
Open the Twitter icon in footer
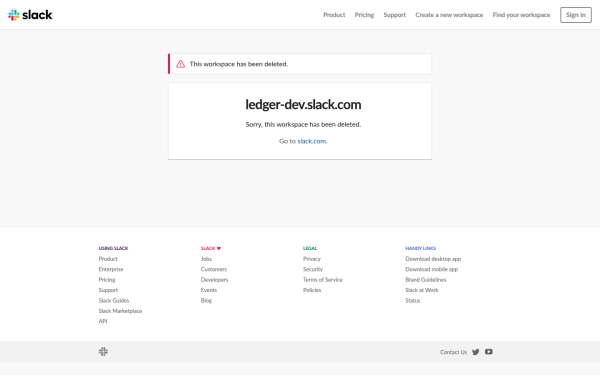click(476, 352)
